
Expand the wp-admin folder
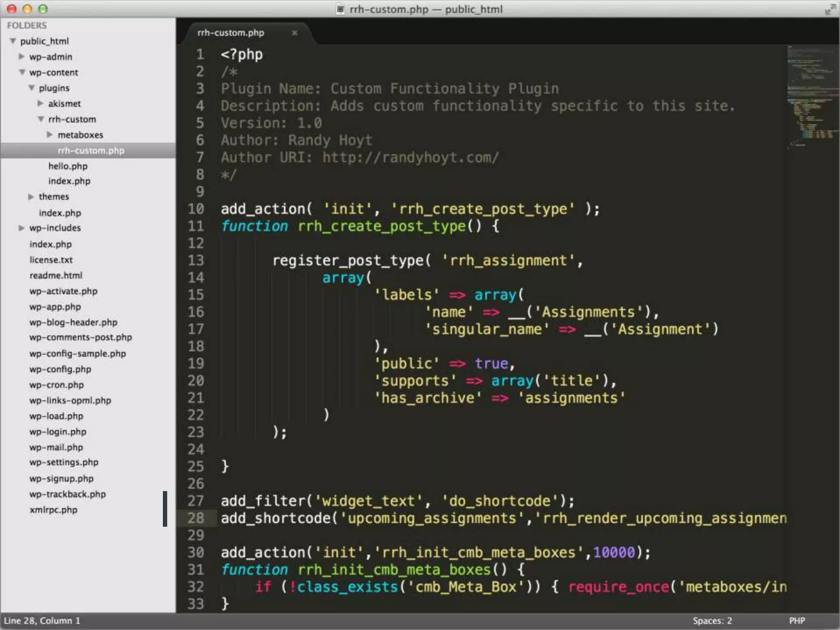click(x=22, y=57)
